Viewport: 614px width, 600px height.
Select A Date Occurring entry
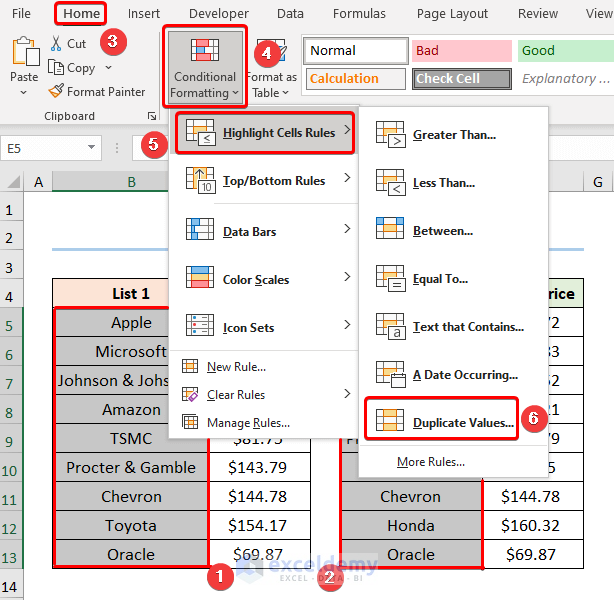465,375
